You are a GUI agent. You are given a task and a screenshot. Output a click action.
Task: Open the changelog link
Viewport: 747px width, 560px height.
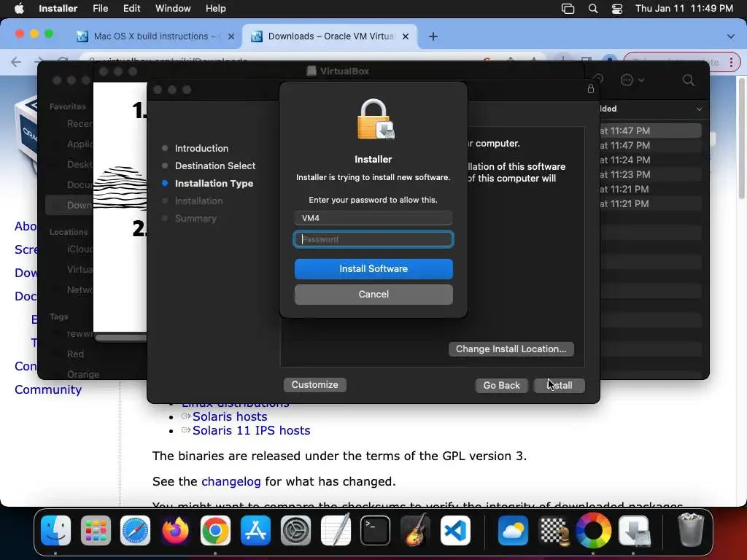[x=231, y=481]
